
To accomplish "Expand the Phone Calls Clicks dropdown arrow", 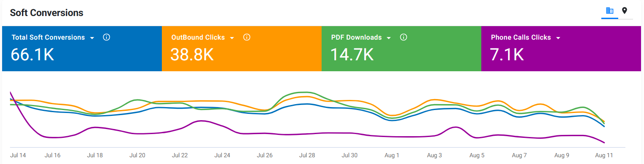I will coord(558,38).
